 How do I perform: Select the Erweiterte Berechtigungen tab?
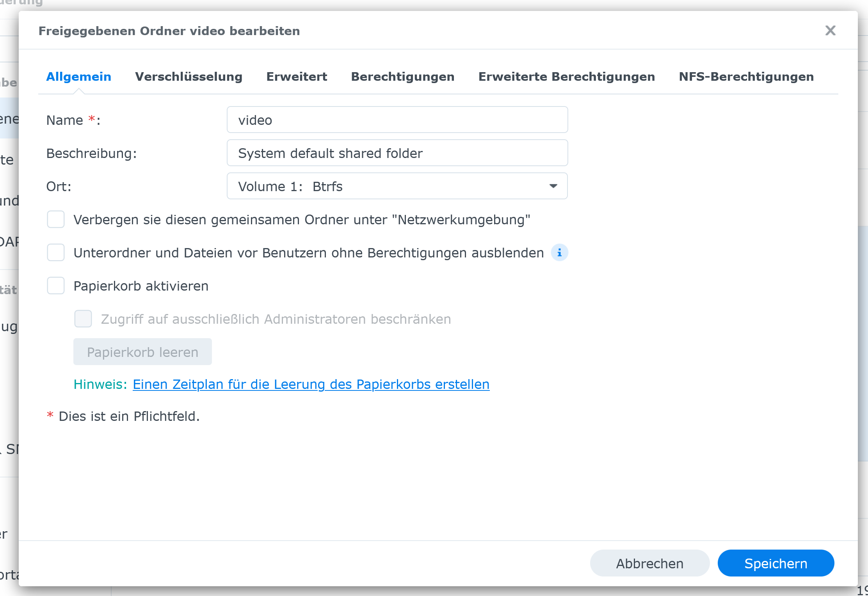point(566,76)
